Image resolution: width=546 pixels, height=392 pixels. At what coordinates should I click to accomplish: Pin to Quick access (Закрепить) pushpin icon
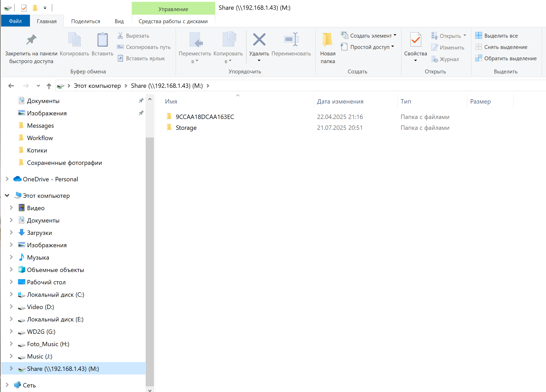pos(31,40)
